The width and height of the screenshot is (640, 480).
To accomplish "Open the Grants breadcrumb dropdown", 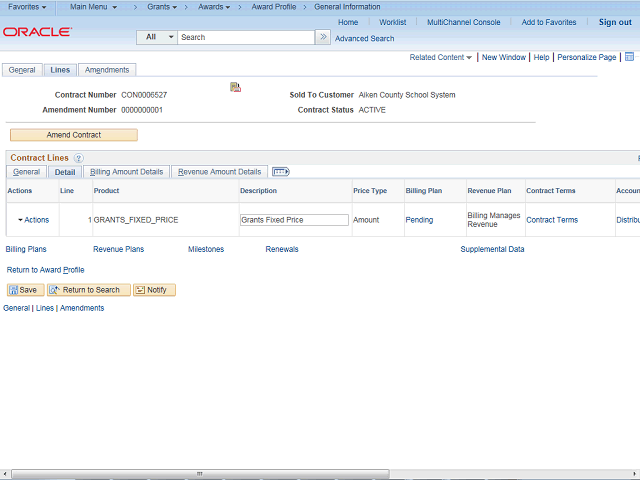I will pyautogui.click(x=162, y=7).
